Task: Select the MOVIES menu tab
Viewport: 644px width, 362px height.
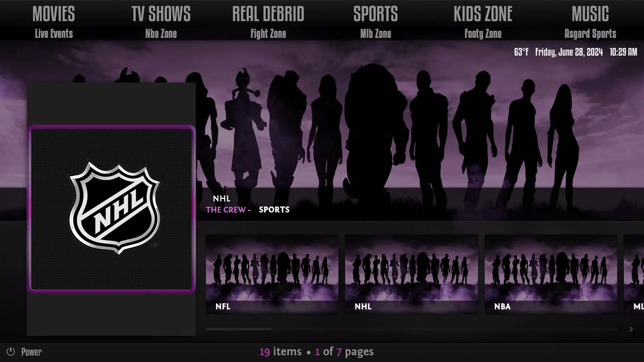Action: click(54, 13)
